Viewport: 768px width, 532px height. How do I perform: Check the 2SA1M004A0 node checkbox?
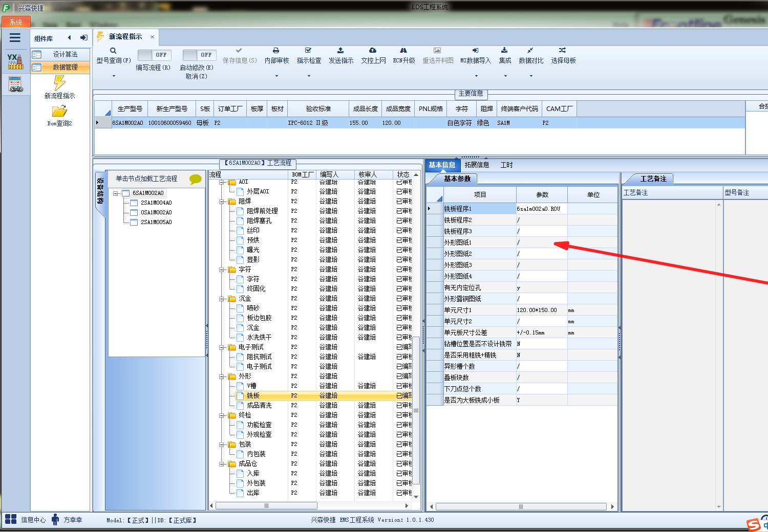coord(134,203)
